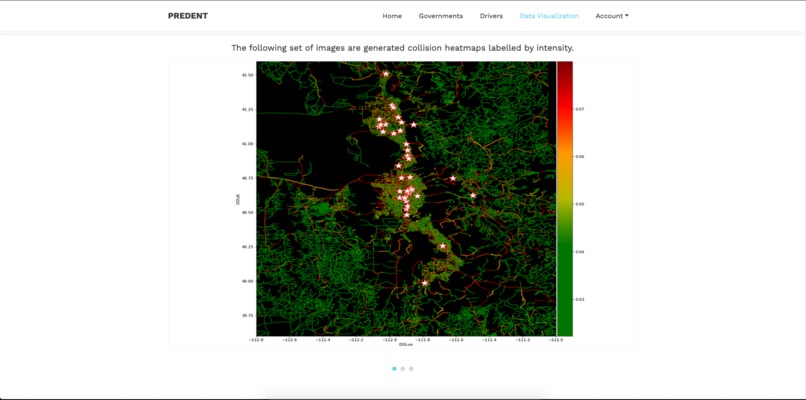Click the intensity colorbar legend
Viewport: 806px width, 400px height.
click(564, 199)
